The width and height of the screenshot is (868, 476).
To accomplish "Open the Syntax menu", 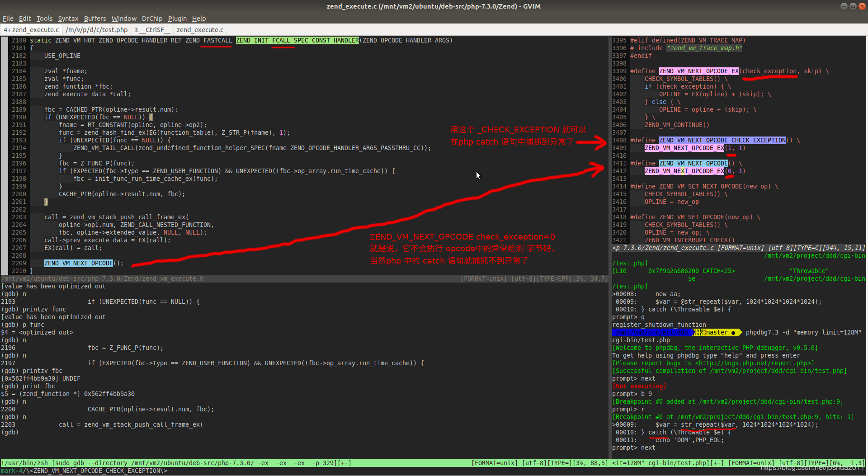I will pyautogui.click(x=68, y=19).
